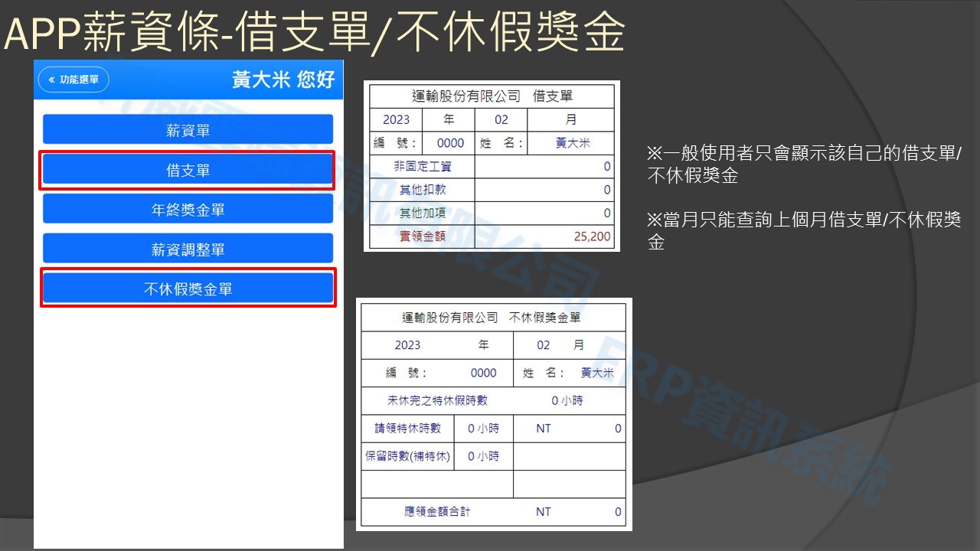This screenshot has height=551, width=980.
Task: Click the 2023 year cell in 借支單
Action: [x=397, y=119]
